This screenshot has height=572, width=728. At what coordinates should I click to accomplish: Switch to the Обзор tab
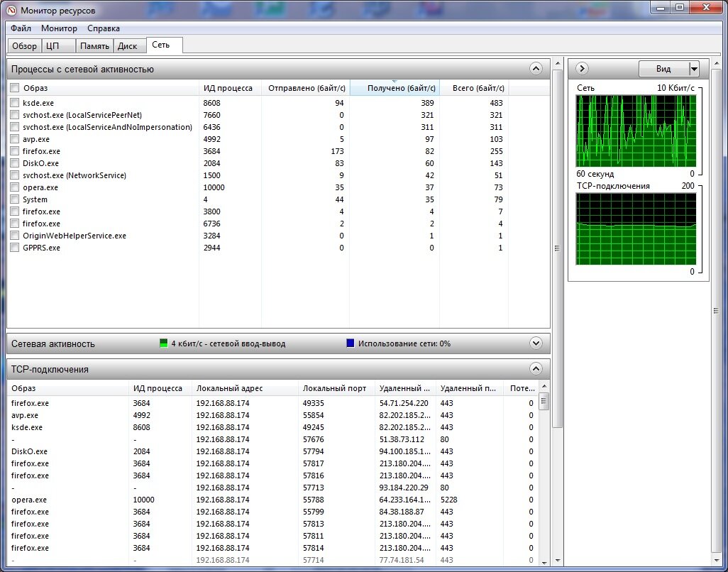24,46
